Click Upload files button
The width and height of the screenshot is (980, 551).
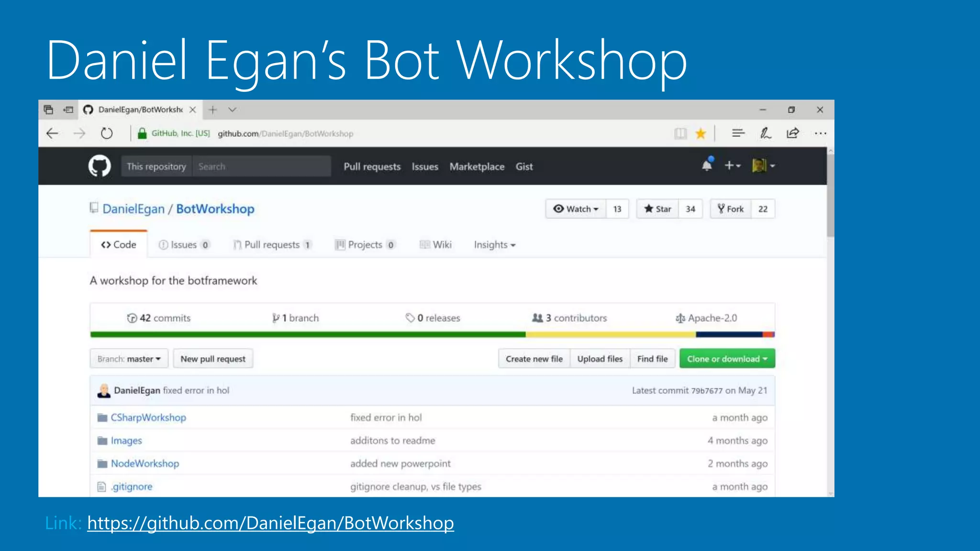[600, 359]
